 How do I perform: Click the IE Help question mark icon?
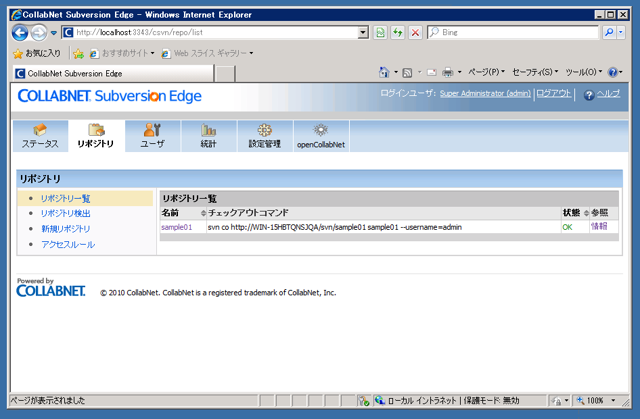[613, 72]
